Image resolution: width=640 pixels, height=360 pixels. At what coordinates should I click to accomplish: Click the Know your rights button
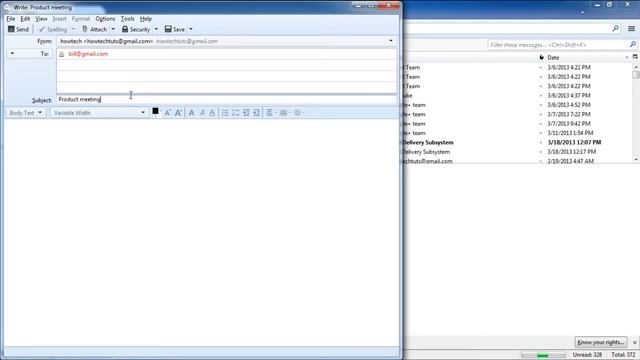coord(600,342)
